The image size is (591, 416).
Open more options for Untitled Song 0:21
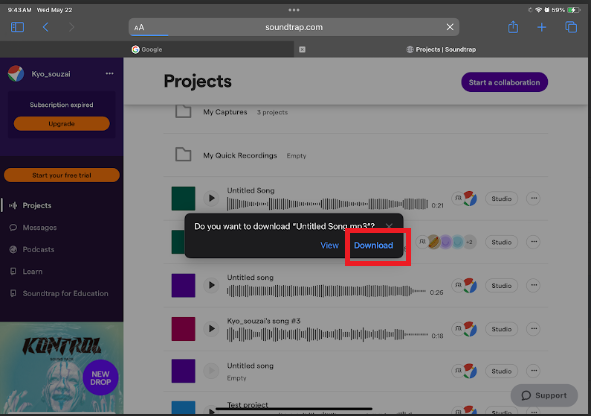[533, 198]
